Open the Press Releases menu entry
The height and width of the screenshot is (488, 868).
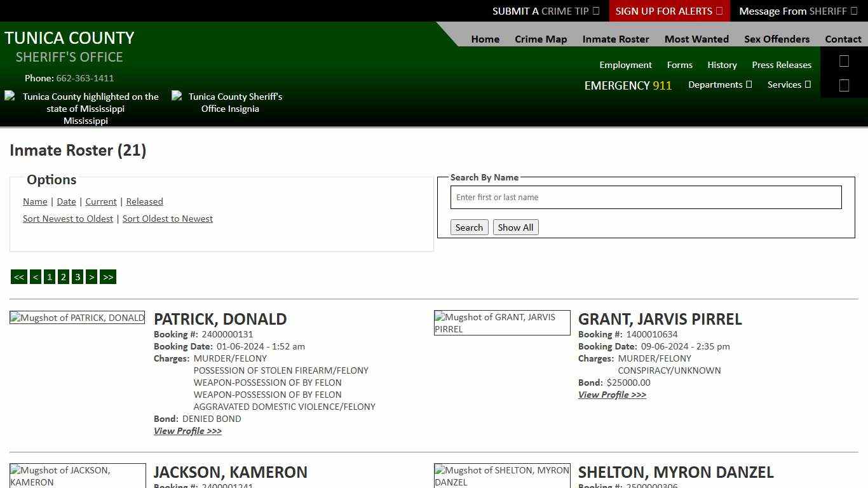tap(782, 64)
